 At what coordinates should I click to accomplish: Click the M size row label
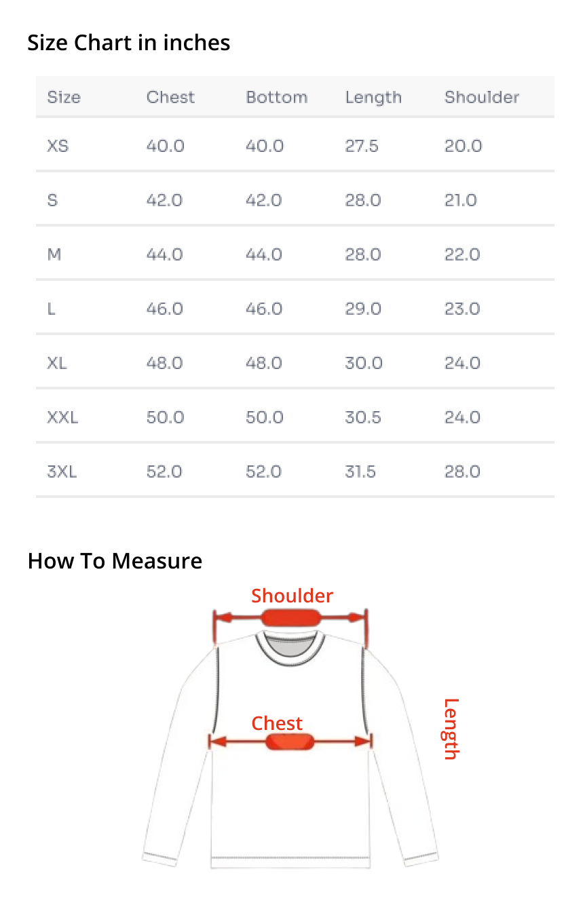[54, 254]
